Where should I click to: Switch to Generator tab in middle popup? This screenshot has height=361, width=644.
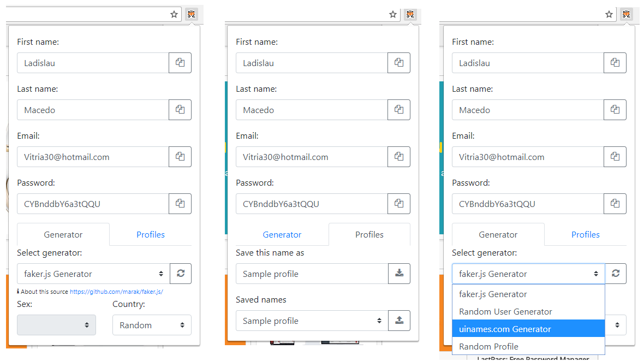coord(282,234)
